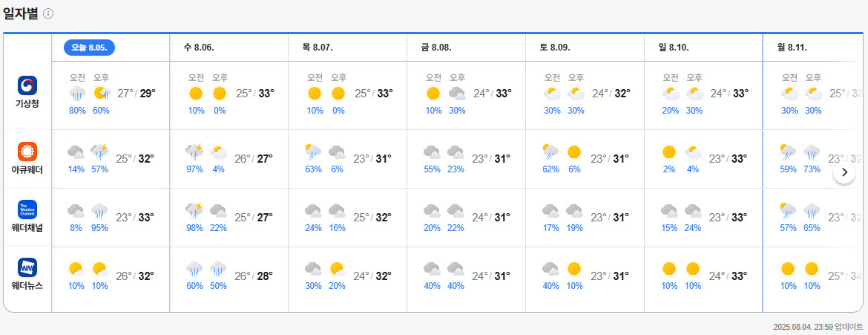Click the info icon next to 일자별

[x=48, y=14]
